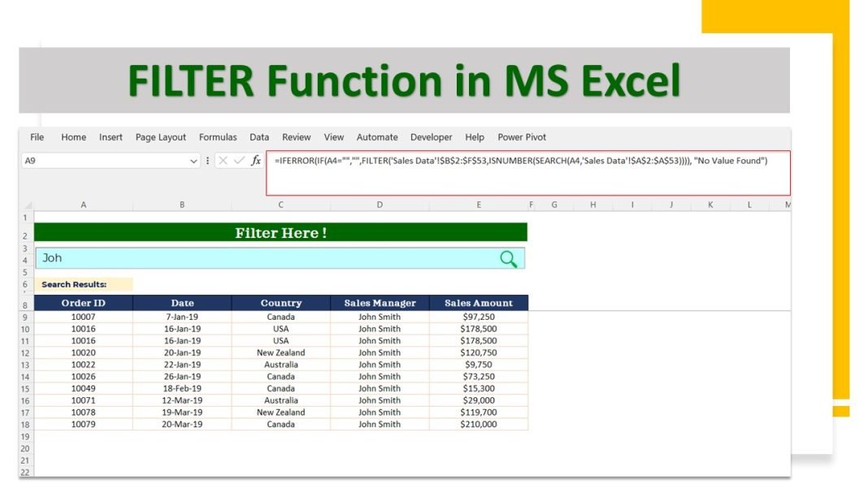This screenshot has width=868, height=488.
Task: Click the Enter checkmark icon in formula bar
Action: point(239,161)
